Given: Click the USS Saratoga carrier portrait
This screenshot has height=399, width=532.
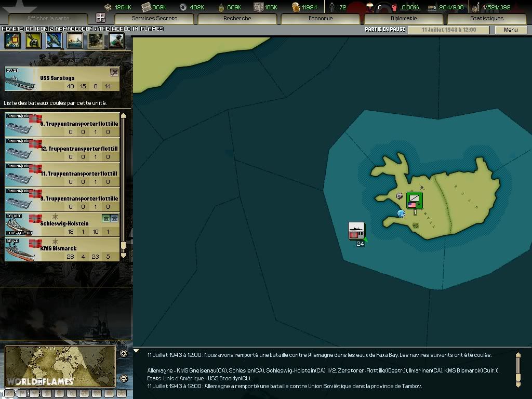Looking at the screenshot, I should [20, 79].
